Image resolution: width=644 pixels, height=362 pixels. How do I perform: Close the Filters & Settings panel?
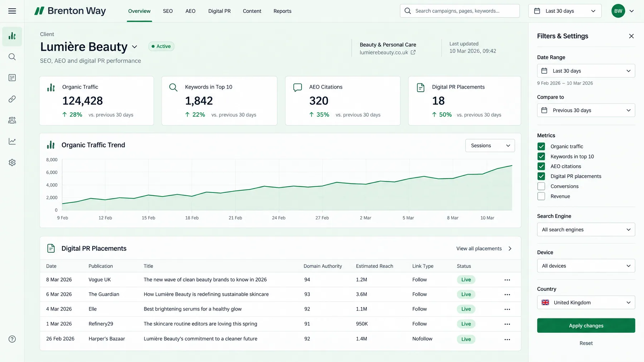(x=631, y=36)
